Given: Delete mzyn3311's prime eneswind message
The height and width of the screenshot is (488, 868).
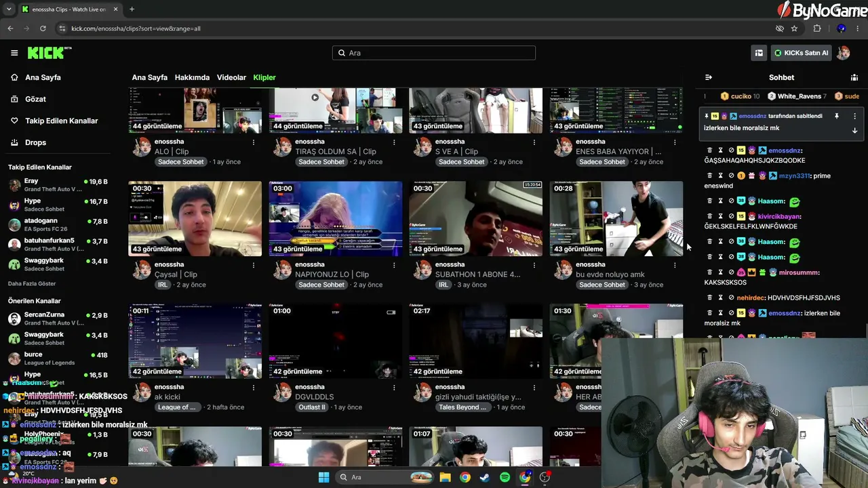Looking at the screenshot, I should [710, 176].
